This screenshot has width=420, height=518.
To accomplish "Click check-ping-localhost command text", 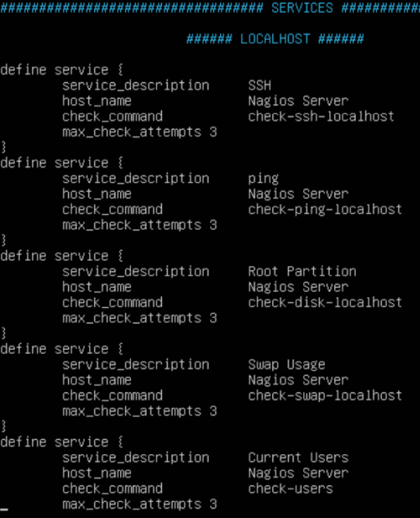I will pyautogui.click(x=325, y=210).
